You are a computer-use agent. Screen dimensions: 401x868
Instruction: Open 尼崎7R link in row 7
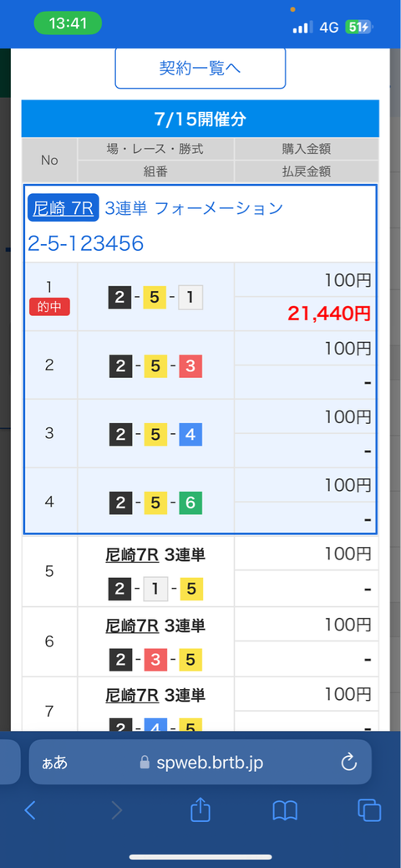coord(132,695)
